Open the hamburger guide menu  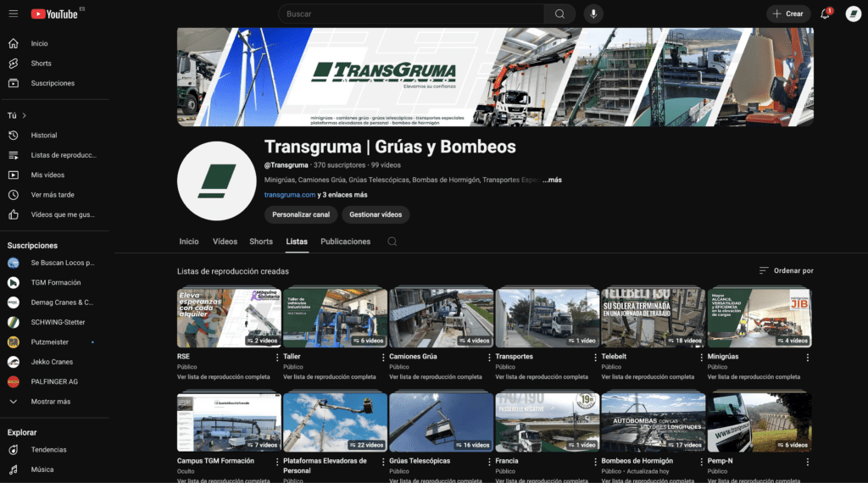(14, 14)
